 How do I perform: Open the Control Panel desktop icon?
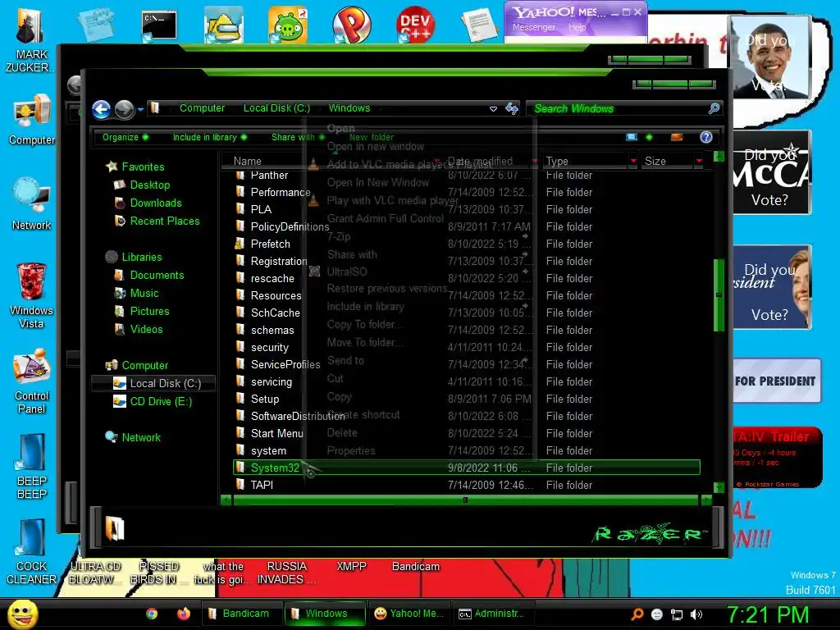[x=32, y=381]
